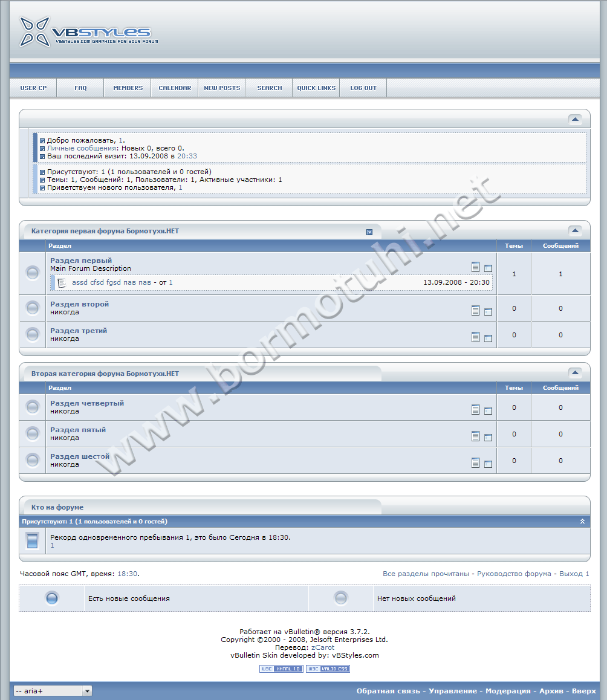The image size is (607, 700).
Task: Click document icon in 'Раздел третий' row
Action: 475,337
